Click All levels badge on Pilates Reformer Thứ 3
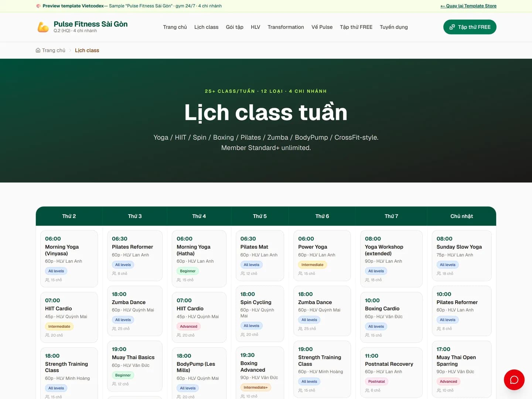This screenshot has height=399, width=532. coord(123,265)
